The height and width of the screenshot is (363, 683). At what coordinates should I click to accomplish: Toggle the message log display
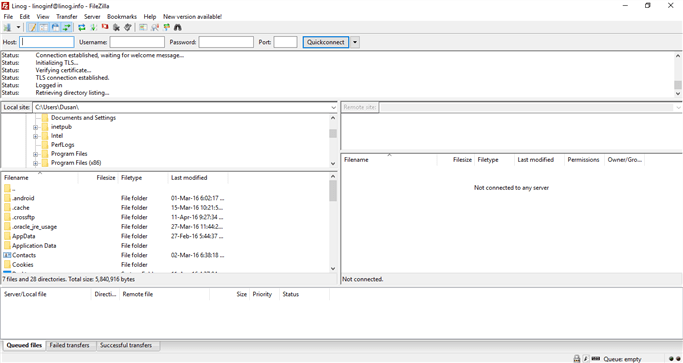coord(32,27)
